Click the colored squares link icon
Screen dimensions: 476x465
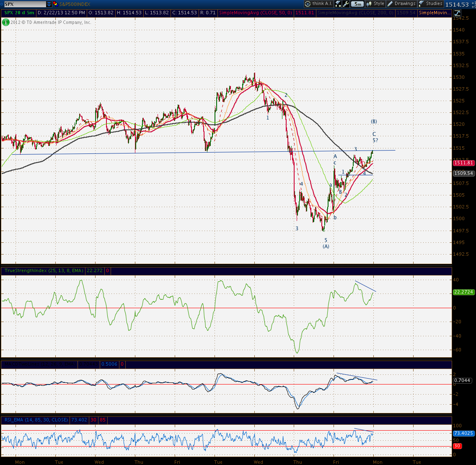55,4
